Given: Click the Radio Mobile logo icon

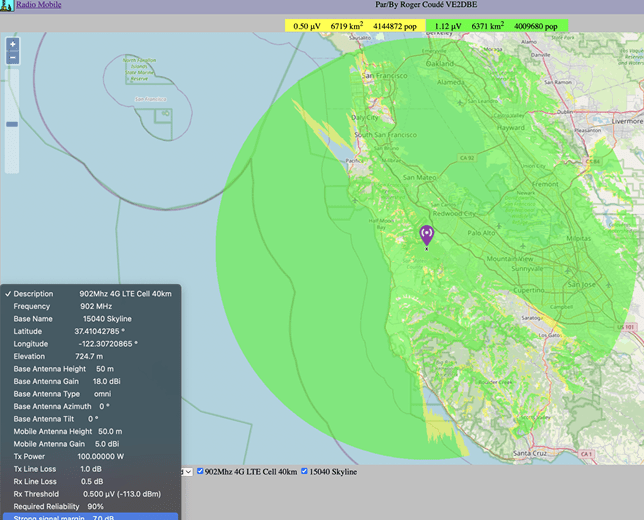Looking at the screenshot, I should (x=7, y=5).
